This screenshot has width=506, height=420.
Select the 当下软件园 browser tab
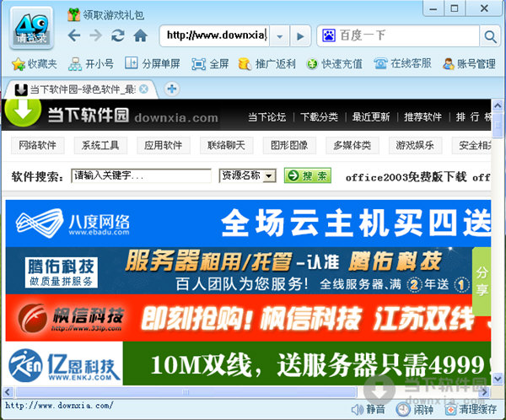(x=81, y=89)
